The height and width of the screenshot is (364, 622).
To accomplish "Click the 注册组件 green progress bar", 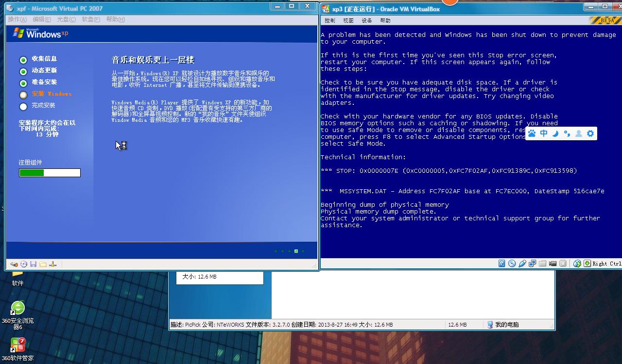I will coord(50,173).
